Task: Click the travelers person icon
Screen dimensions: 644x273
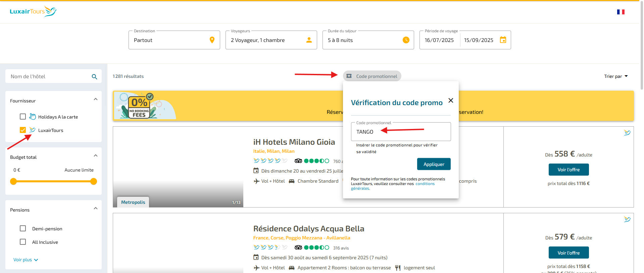Action: coord(309,40)
